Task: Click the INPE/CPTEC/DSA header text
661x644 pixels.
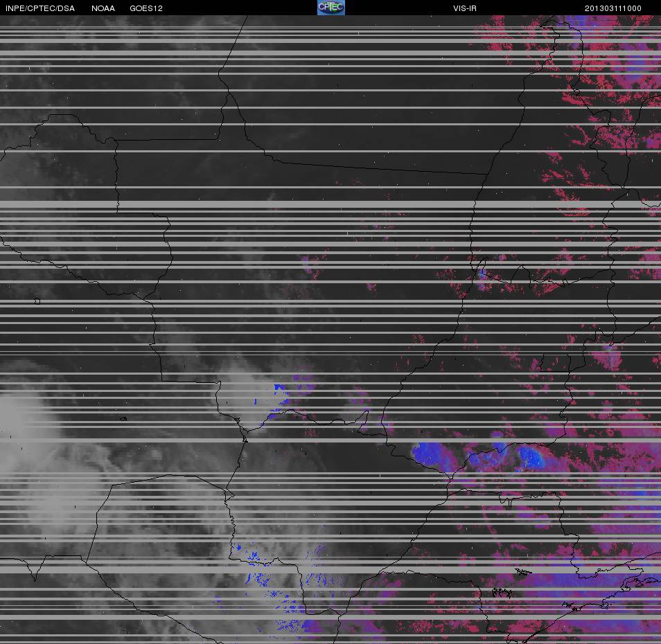Action: coord(40,8)
